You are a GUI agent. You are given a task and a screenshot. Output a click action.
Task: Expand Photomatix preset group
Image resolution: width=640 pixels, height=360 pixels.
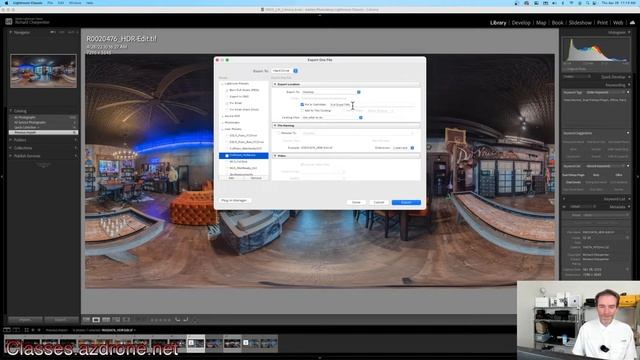[222, 122]
